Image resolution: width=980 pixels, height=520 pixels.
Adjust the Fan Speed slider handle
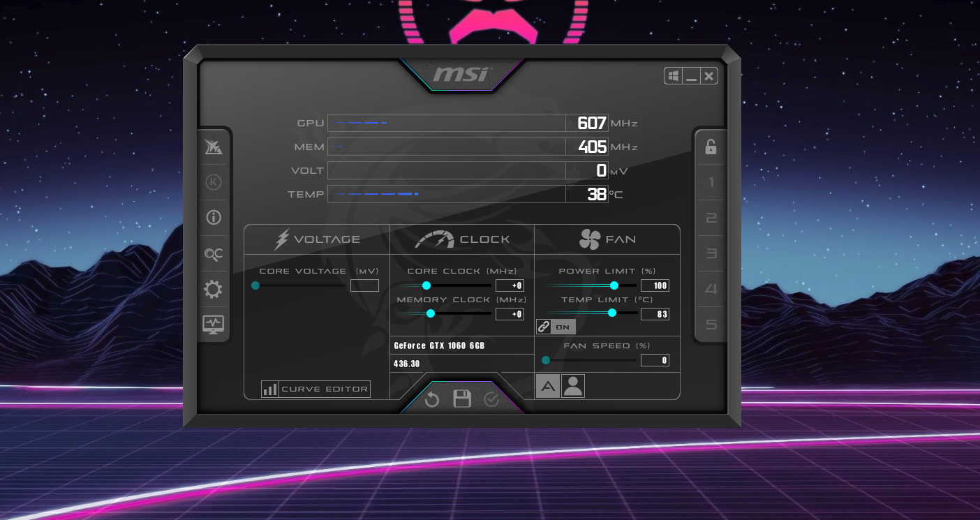point(546,360)
